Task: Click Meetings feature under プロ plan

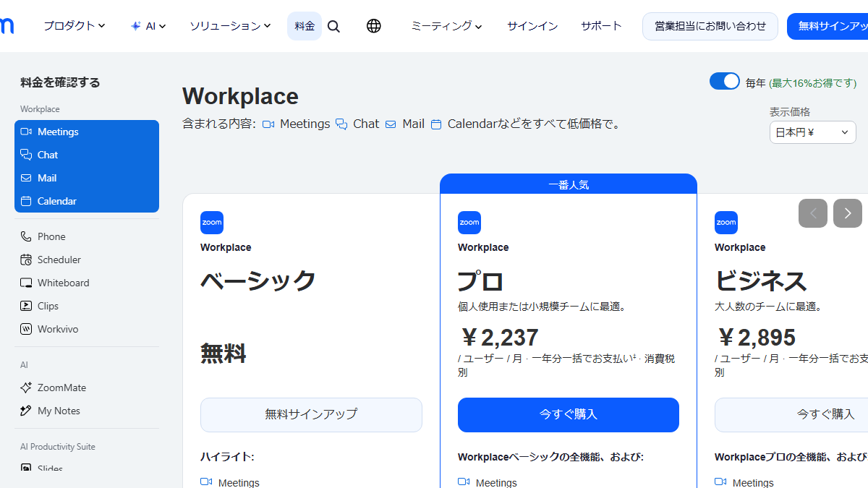Action: coord(488,482)
